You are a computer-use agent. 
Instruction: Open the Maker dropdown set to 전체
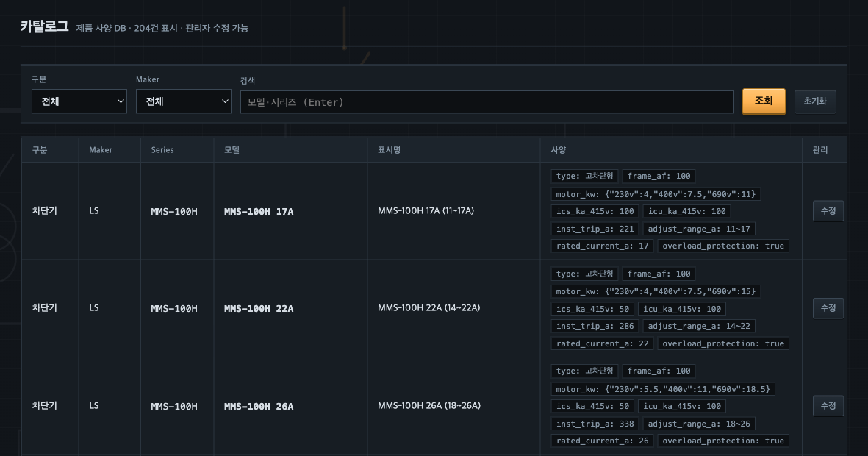click(183, 101)
